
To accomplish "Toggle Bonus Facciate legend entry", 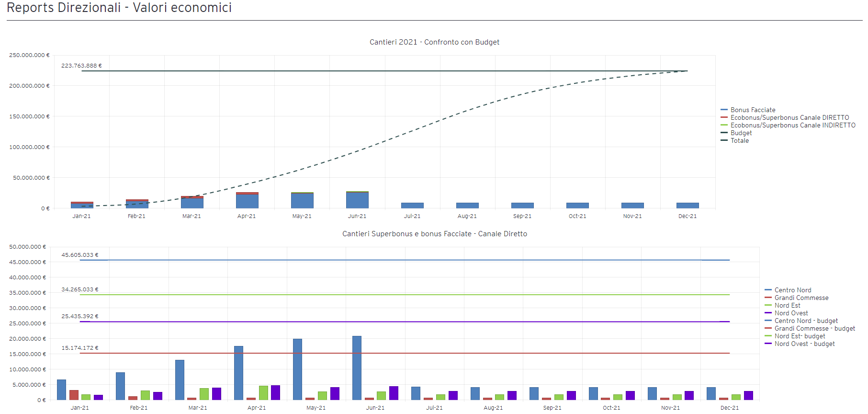I will pyautogui.click(x=752, y=110).
